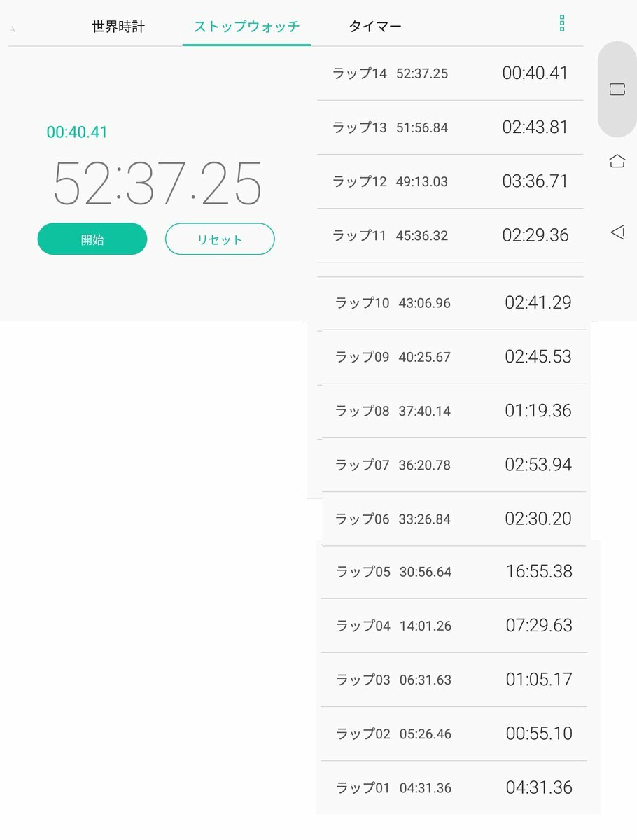Click the リセット button
The height and width of the screenshot is (840, 637).
[x=220, y=239]
